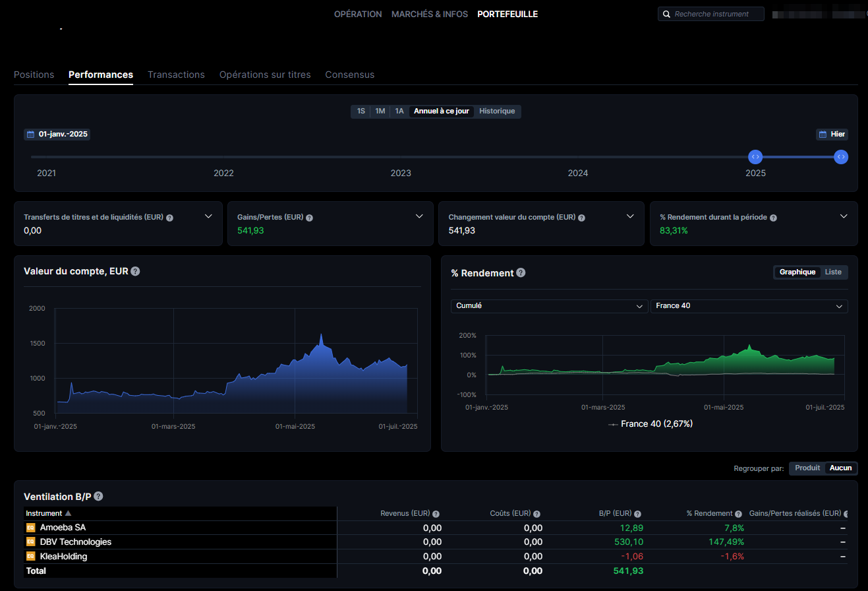The width and height of the screenshot is (868, 591).
Task: Open the Amoeba SA instrument
Action: pos(63,528)
